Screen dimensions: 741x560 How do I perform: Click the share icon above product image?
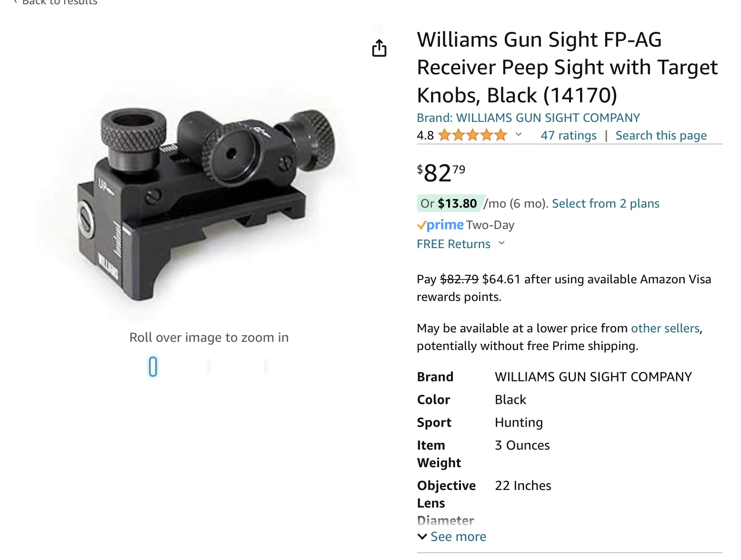pyautogui.click(x=379, y=48)
